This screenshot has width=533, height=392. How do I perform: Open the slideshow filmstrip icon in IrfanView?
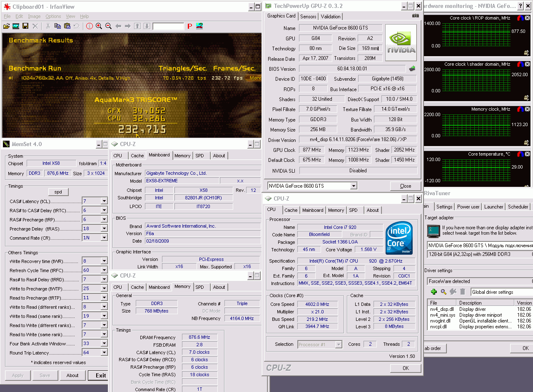(16, 26)
